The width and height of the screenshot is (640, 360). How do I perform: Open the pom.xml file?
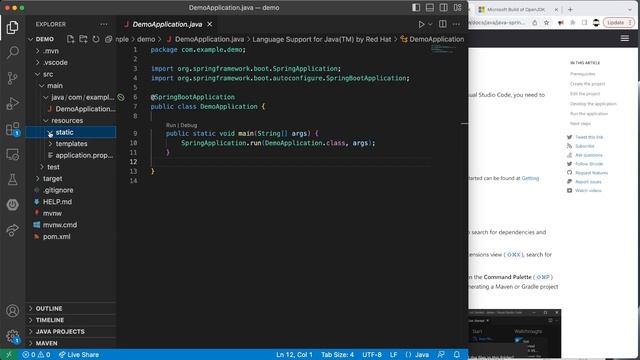click(71, 237)
